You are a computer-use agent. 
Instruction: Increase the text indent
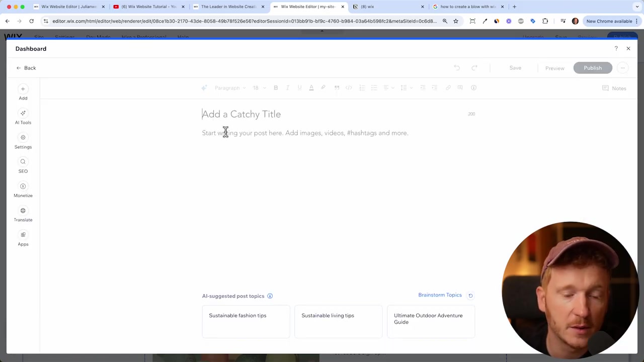(435, 88)
